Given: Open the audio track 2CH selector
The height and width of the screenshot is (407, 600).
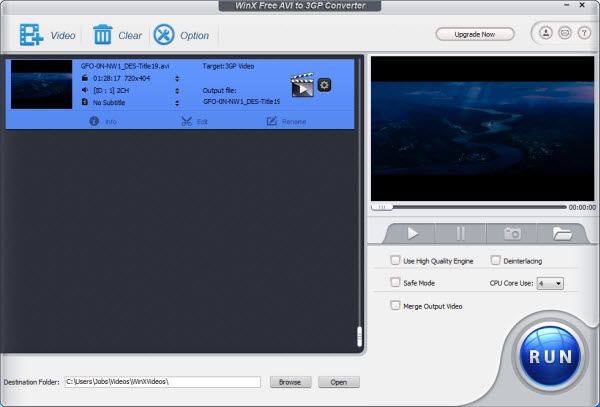Looking at the screenshot, I should tap(177, 89).
